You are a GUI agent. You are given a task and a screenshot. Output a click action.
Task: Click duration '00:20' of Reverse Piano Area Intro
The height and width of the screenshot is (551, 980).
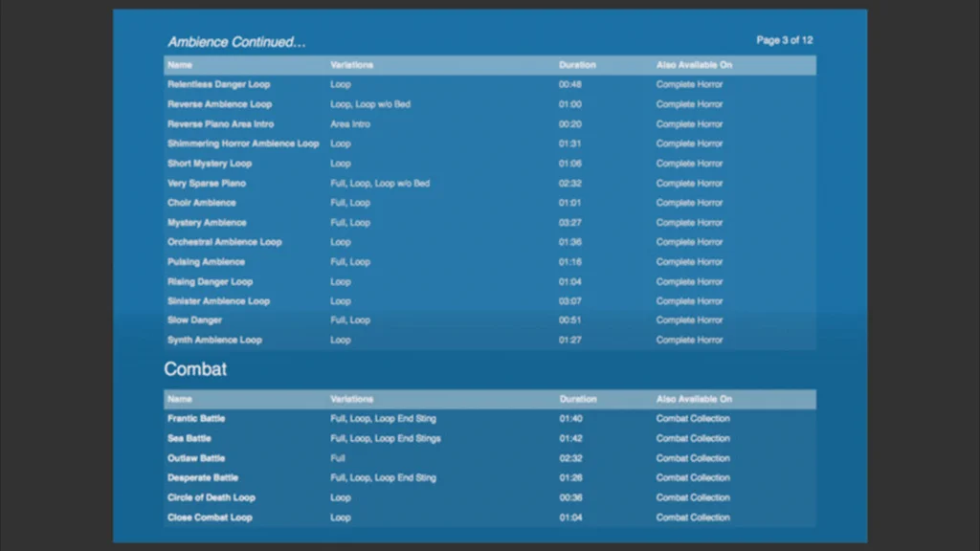point(570,124)
